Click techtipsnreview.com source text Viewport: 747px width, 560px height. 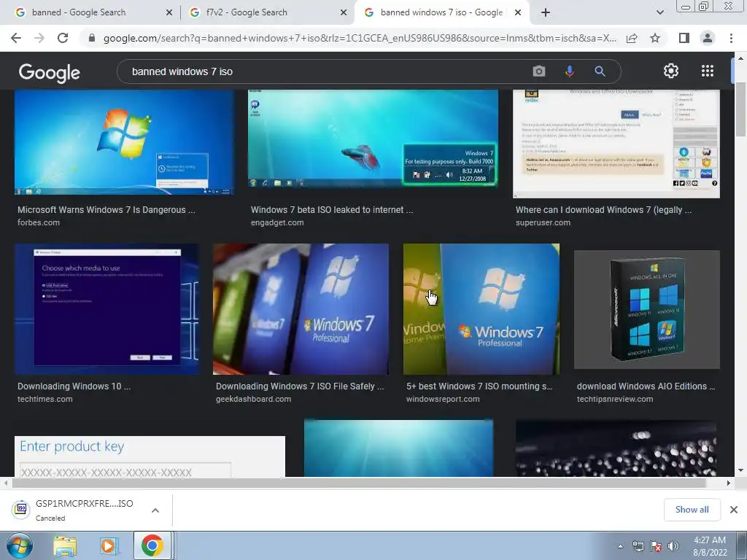[x=615, y=399]
